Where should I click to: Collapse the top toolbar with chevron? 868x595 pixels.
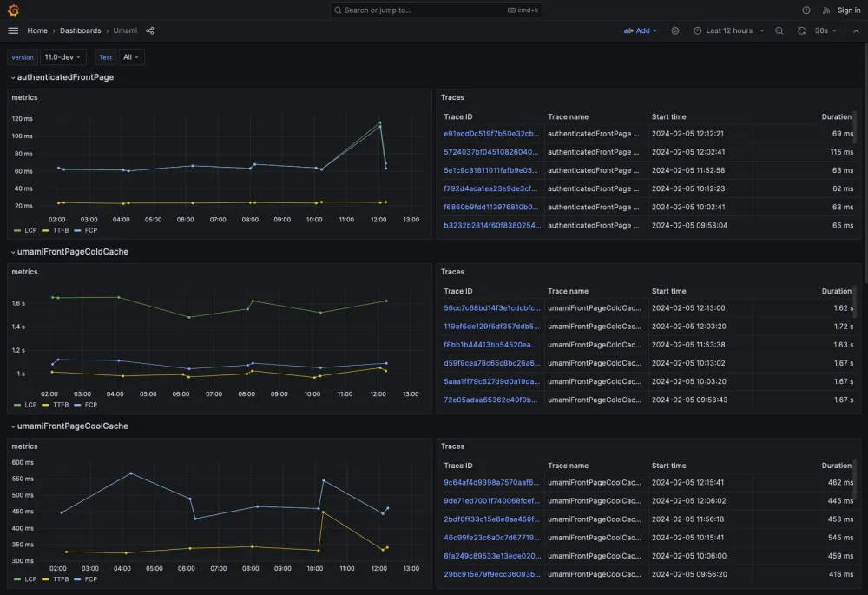click(856, 30)
